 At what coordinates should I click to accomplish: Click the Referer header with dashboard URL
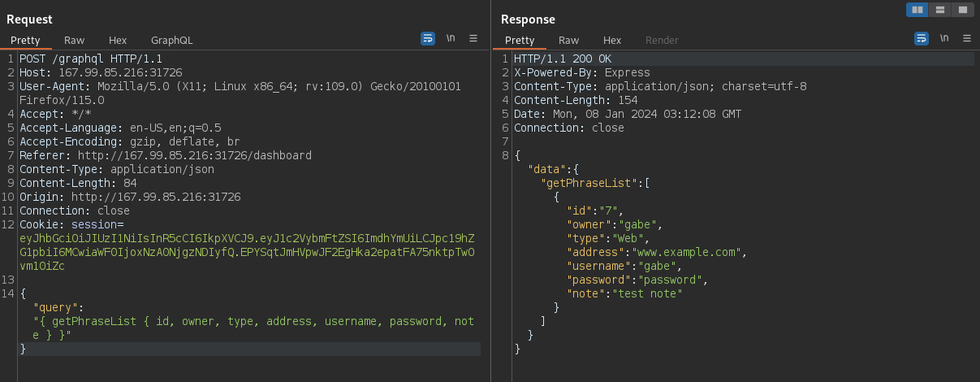pyautogui.click(x=166, y=155)
